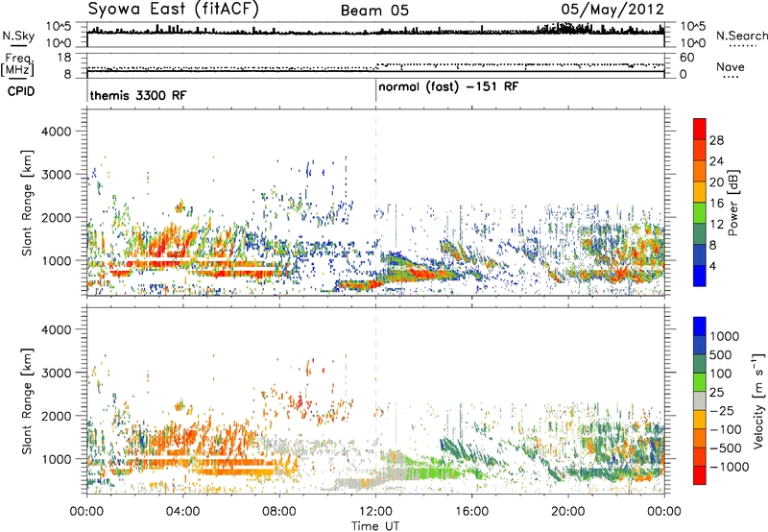This screenshot has width=768, height=532.
Task: Click power scale value '28'
Action: (716, 140)
